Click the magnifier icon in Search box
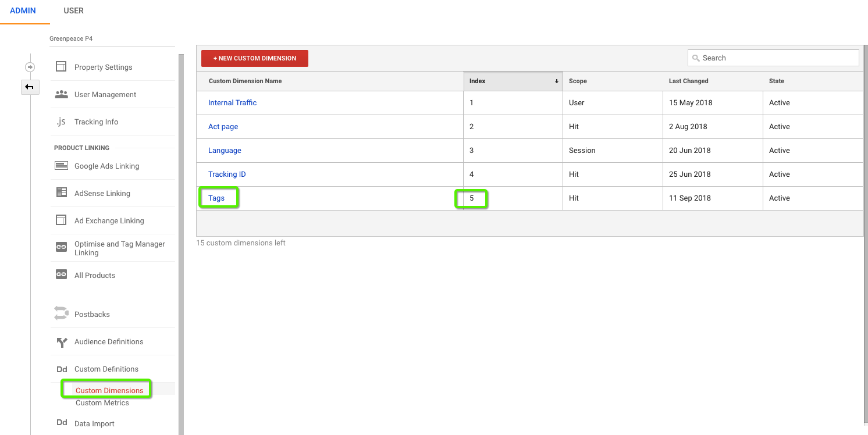This screenshot has height=435, width=868. point(696,58)
